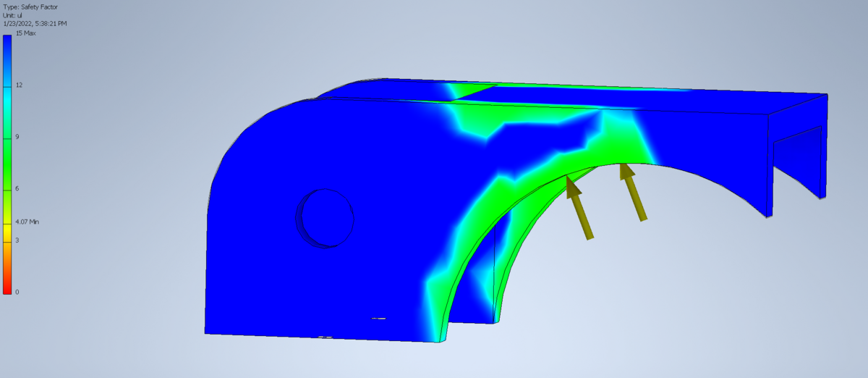Click the left force arrow on the arch
This screenshot has height=378, width=868.
[x=580, y=209]
